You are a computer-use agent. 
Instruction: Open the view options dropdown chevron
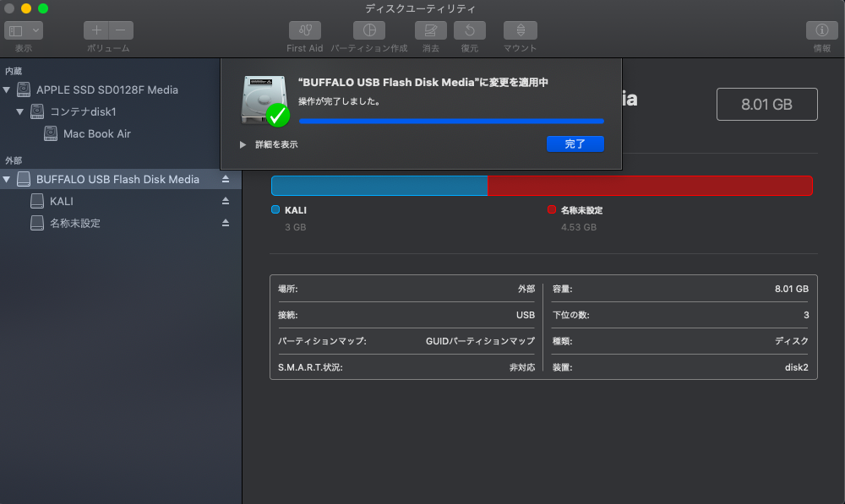click(35, 30)
